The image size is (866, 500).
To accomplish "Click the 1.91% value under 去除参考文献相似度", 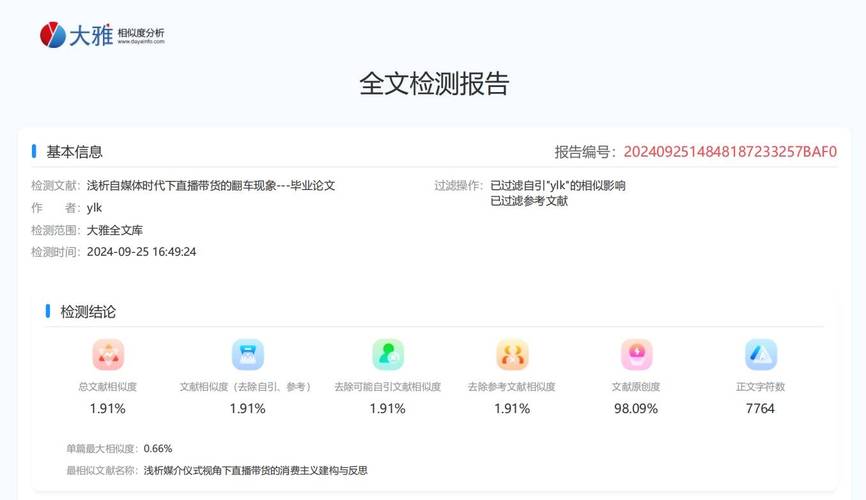I will pos(512,408).
